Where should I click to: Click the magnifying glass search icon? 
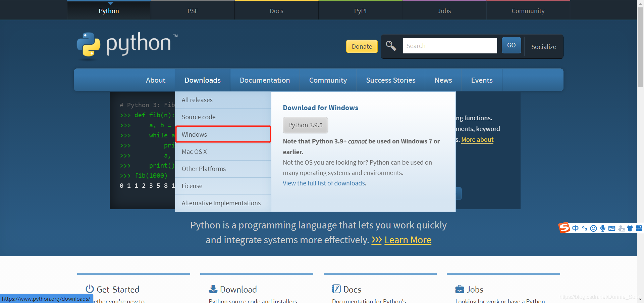pyautogui.click(x=391, y=46)
